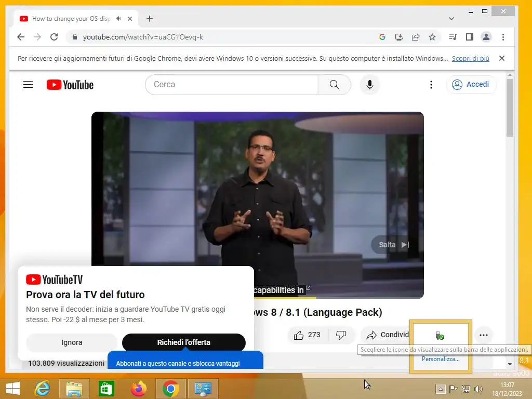Launch Firefox from taskbar
This screenshot has height=399, width=532.
(138, 388)
